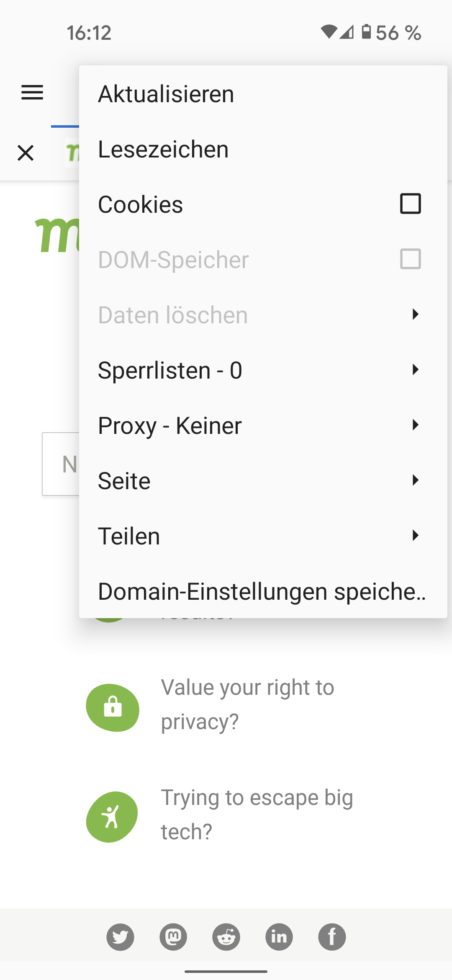452x980 pixels.
Task: Open the hamburger navigation drawer icon
Action: click(x=32, y=93)
